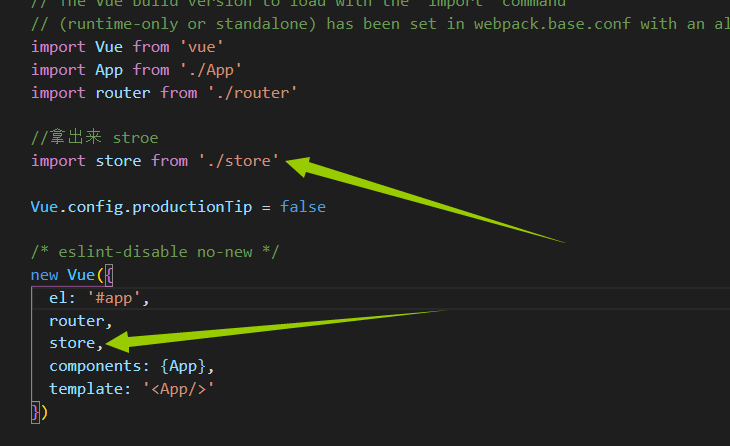Screen dimensions: 730x446
Task: Click the closing "})" line
Action: (40, 412)
